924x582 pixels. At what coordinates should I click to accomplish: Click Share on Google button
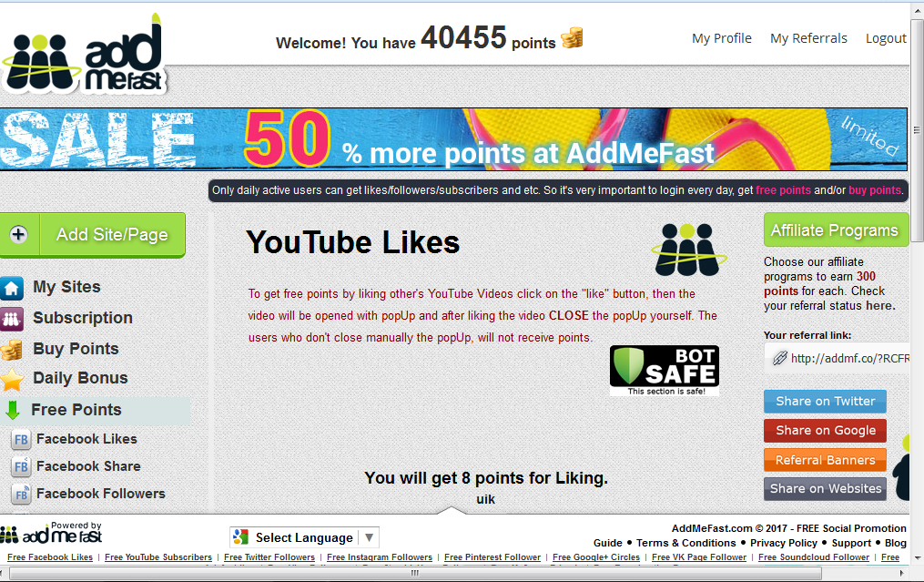(825, 431)
